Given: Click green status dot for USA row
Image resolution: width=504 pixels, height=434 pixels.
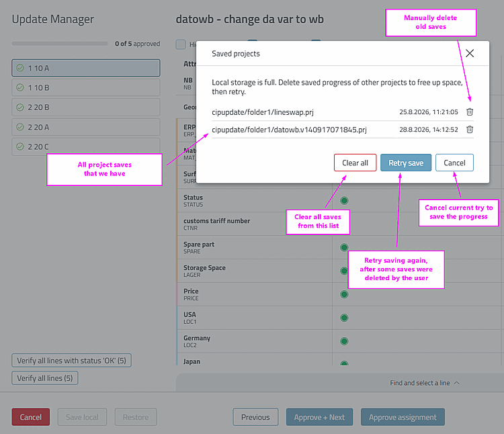Looking at the screenshot, I should (x=344, y=318).
